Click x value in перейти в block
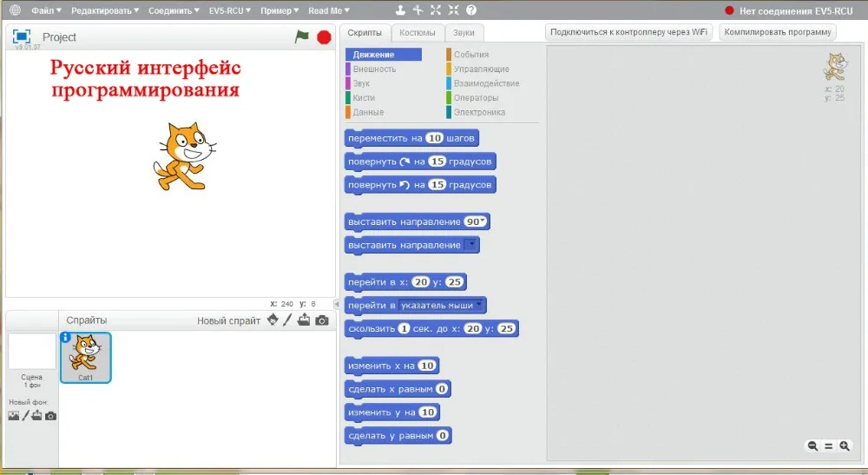 coord(421,282)
